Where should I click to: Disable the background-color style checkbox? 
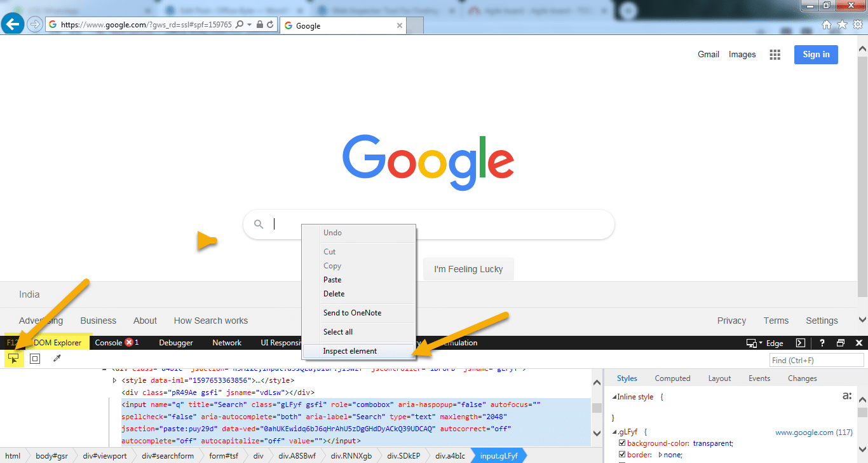tap(623, 443)
